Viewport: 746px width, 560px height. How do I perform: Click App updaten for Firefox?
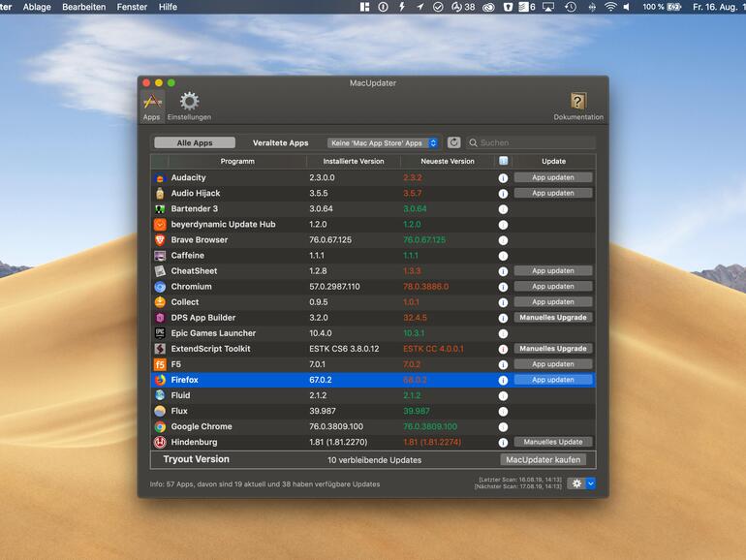coord(553,380)
